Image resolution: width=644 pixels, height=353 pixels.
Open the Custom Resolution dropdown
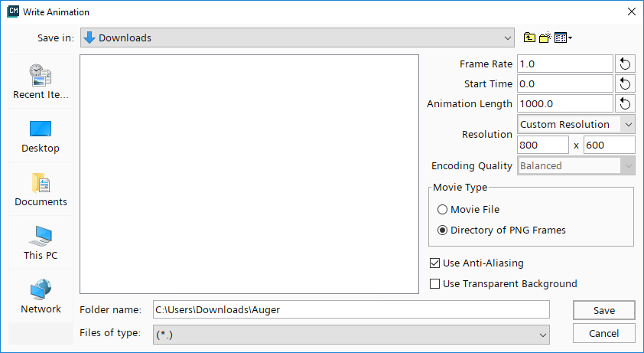pos(576,124)
